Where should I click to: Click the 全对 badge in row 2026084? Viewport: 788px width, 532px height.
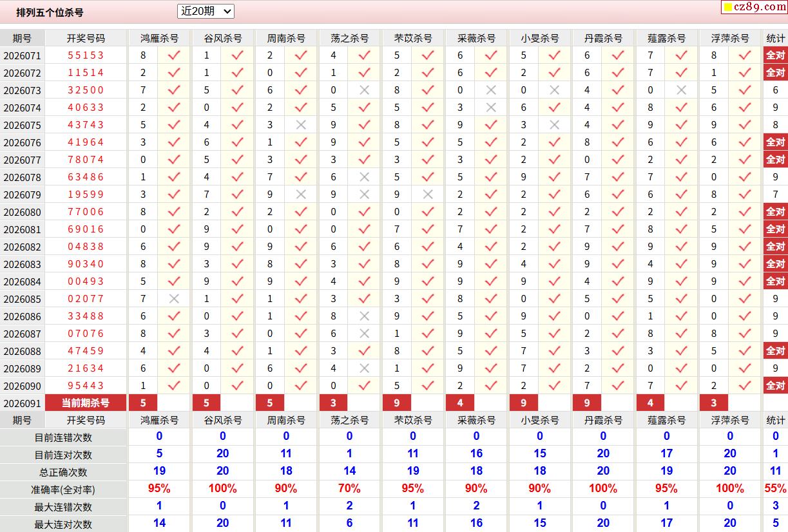pos(775,281)
